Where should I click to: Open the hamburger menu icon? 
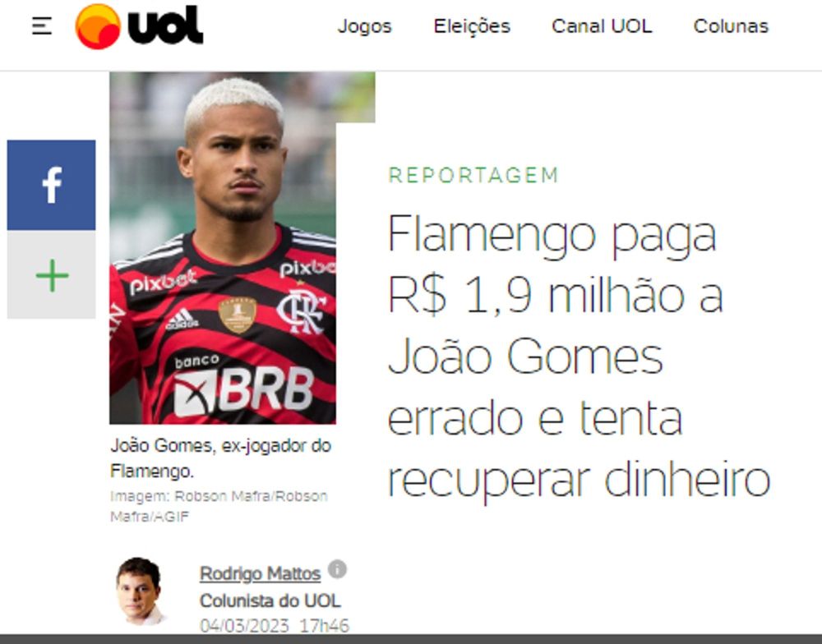click(41, 26)
